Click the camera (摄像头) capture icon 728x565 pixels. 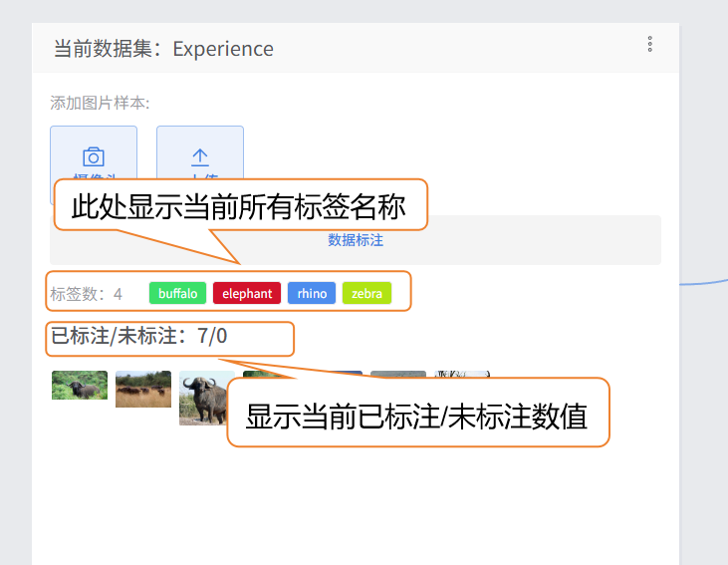[x=94, y=156]
